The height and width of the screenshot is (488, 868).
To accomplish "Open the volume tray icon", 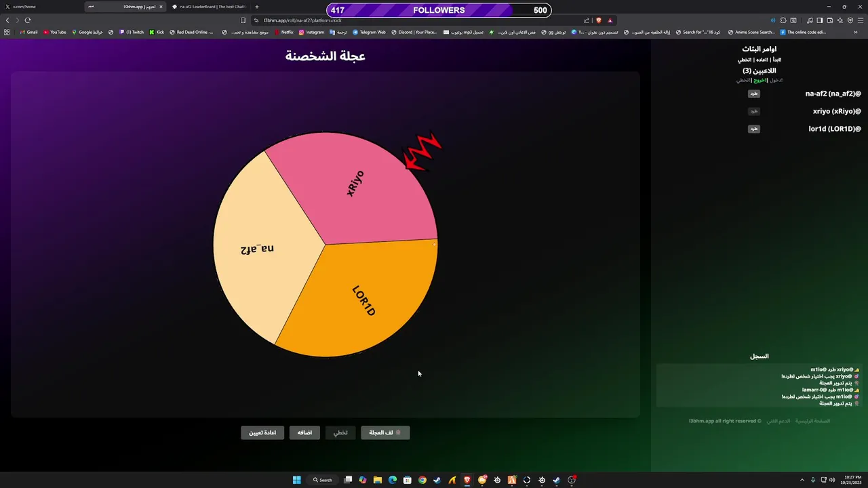I will click(831, 480).
